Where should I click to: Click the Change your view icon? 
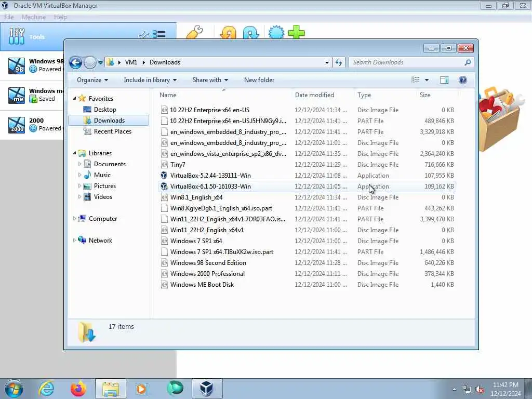click(x=416, y=80)
